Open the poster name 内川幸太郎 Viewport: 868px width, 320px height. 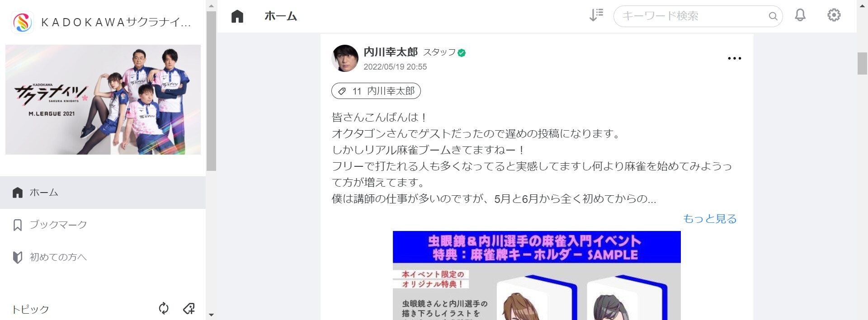391,52
